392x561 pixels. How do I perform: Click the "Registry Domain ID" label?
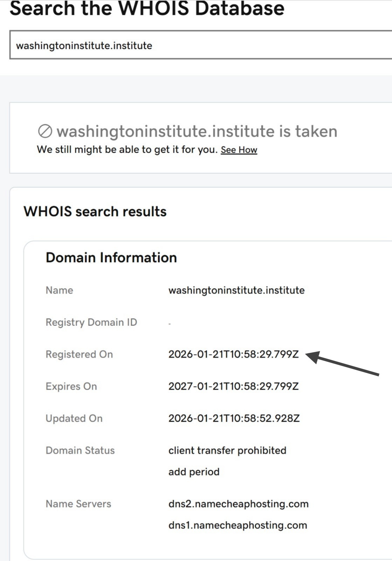(x=91, y=322)
